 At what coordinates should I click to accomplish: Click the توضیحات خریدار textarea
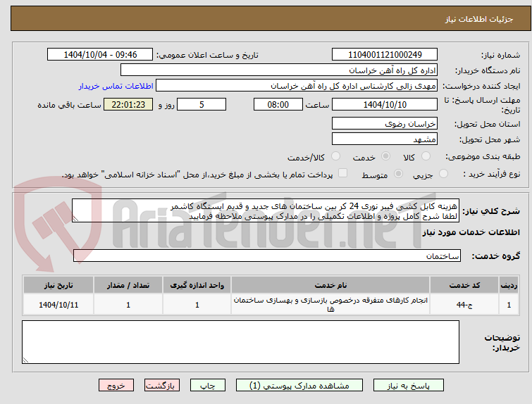(240, 342)
